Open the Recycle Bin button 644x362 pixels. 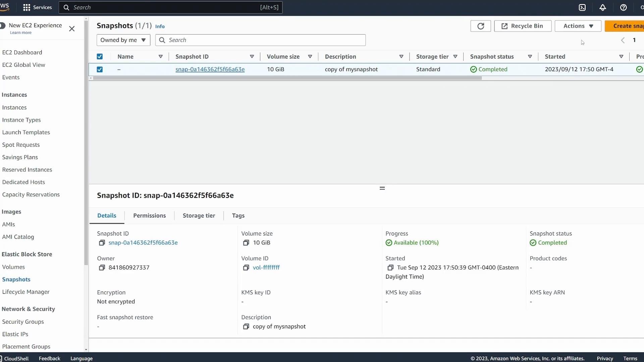click(523, 26)
